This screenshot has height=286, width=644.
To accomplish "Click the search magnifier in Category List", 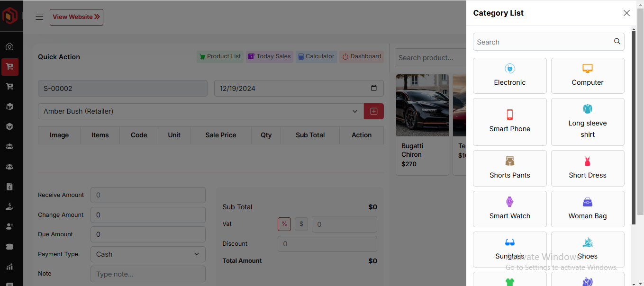I will [617, 42].
